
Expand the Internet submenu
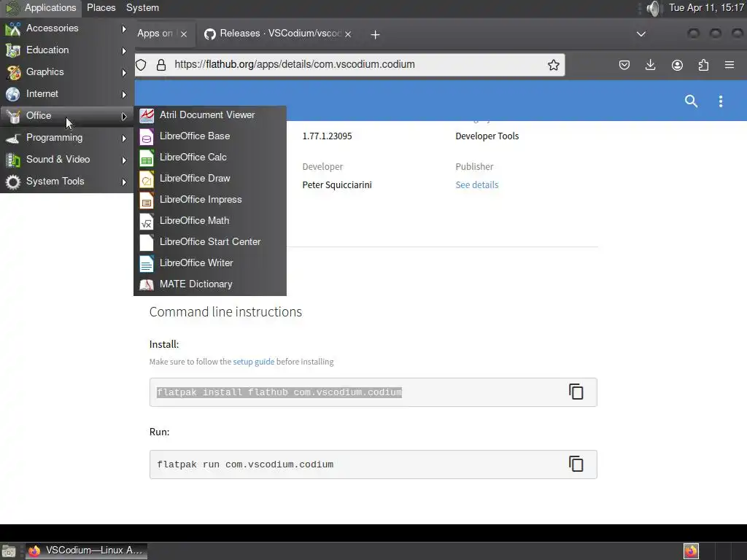coord(66,94)
